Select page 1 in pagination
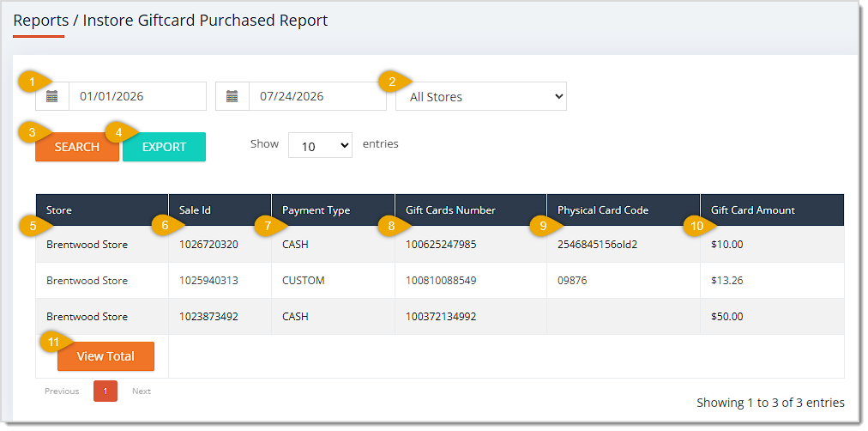The width and height of the screenshot is (868, 431). point(105,392)
